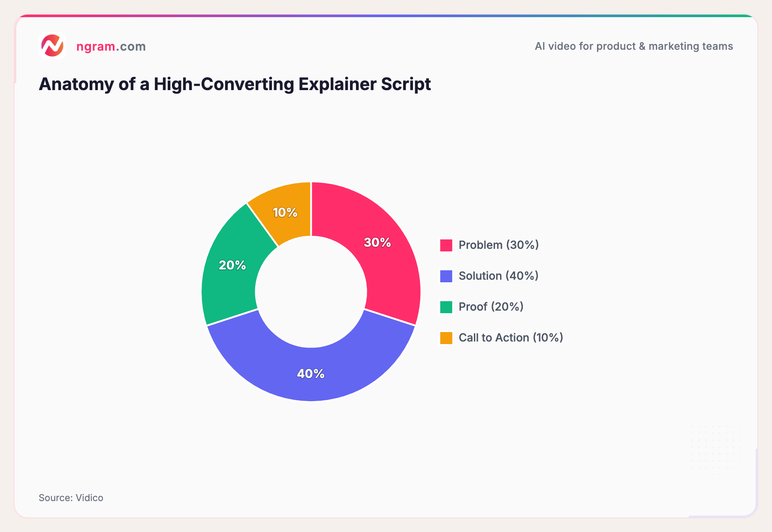Image resolution: width=772 pixels, height=532 pixels.
Task: Click the AI video tagline text
Action: (633, 46)
